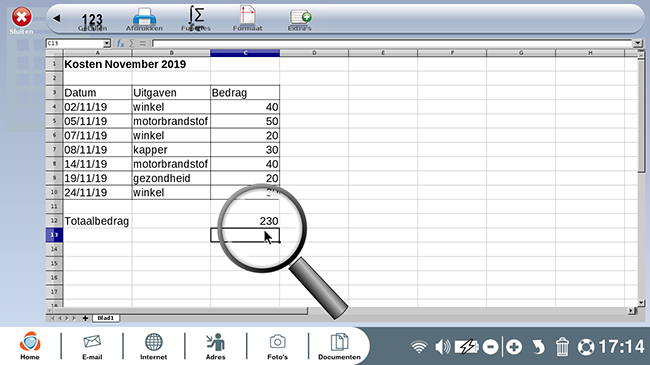The width and height of the screenshot is (650, 365).
Task: Add new sheet with plus button
Action: [x=85, y=318]
